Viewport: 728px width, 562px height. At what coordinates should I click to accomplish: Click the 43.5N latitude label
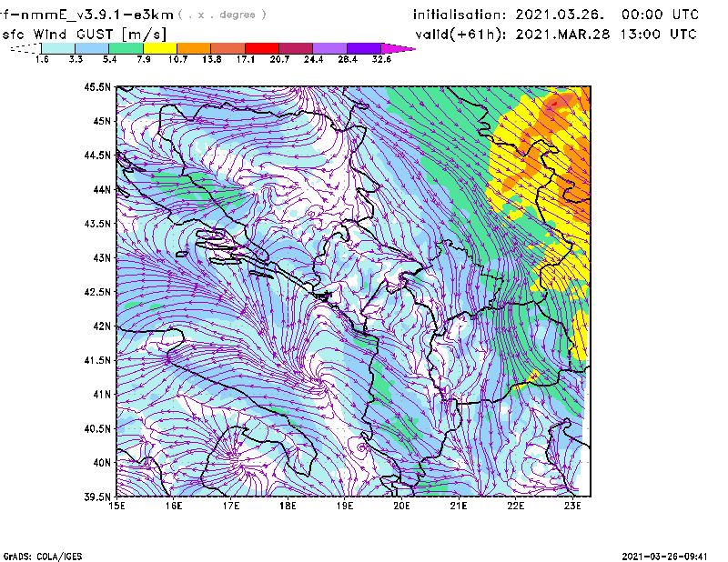coord(97,224)
